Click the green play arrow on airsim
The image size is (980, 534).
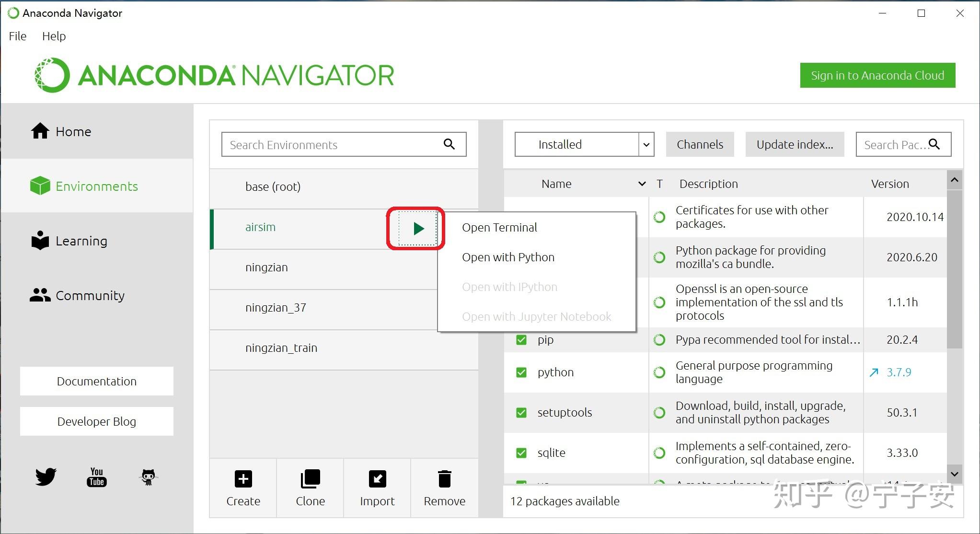pos(418,229)
